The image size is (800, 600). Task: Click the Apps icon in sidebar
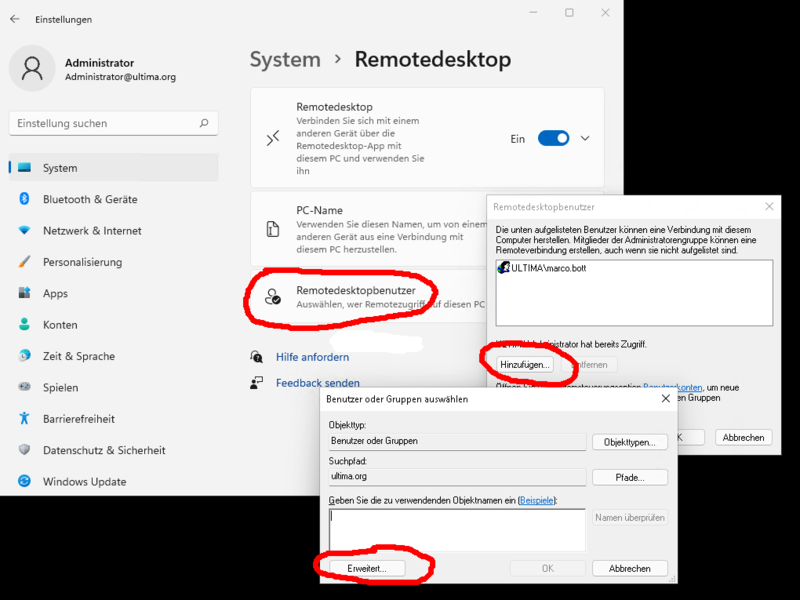24,293
